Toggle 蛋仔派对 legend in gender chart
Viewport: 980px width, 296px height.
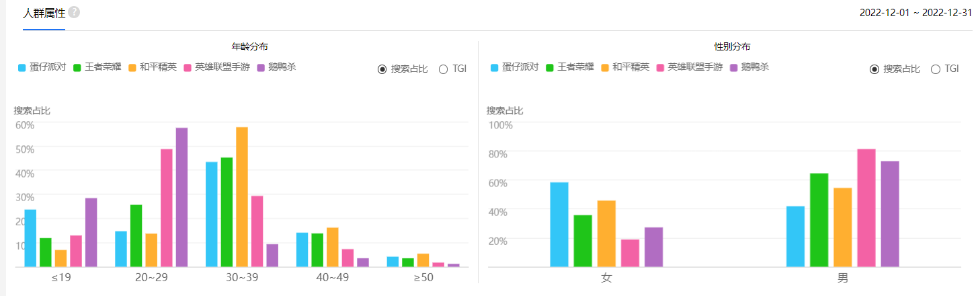point(515,67)
